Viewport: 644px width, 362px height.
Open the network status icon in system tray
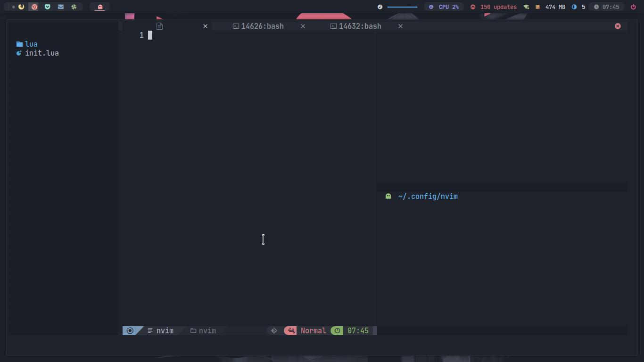[525, 7]
